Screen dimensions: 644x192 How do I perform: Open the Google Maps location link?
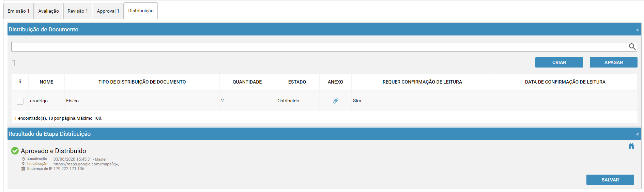click(86, 164)
